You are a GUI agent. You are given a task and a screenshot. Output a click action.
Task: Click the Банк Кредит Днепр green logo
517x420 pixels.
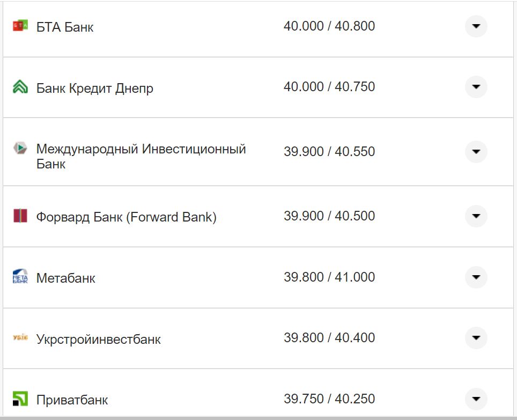19,87
